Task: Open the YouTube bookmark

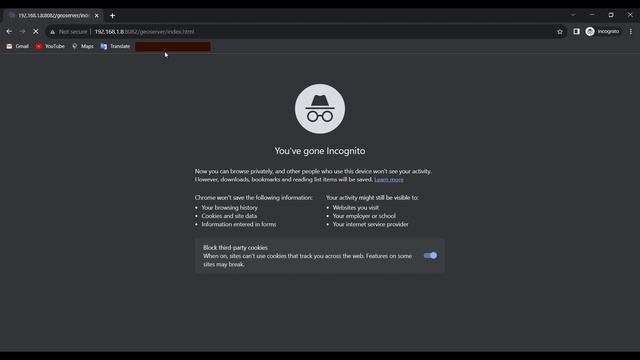Action: [50, 46]
